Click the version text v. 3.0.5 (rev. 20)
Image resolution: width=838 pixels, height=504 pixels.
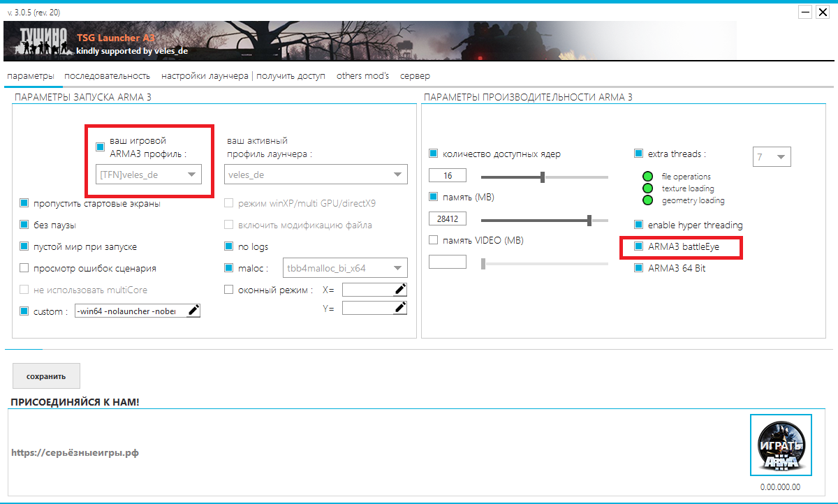[x=34, y=12]
